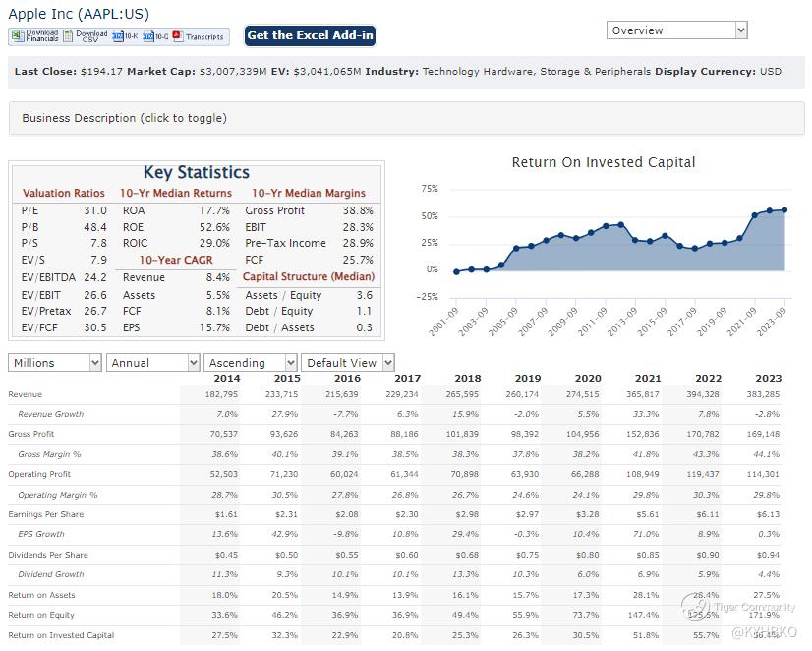Change the Annual period dropdown

coord(153,363)
